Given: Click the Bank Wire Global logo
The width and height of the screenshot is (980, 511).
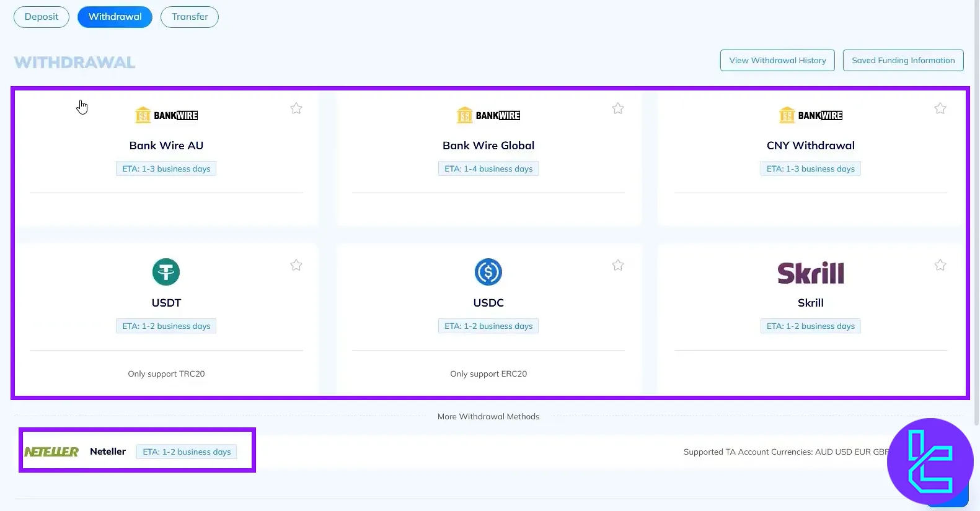Looking at the screenshot, I should click(x=488, y=115).
